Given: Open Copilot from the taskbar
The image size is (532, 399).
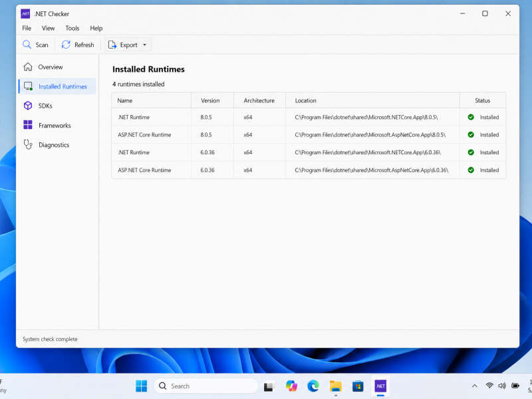Looking at the screenshot, I should pos(291,386).
